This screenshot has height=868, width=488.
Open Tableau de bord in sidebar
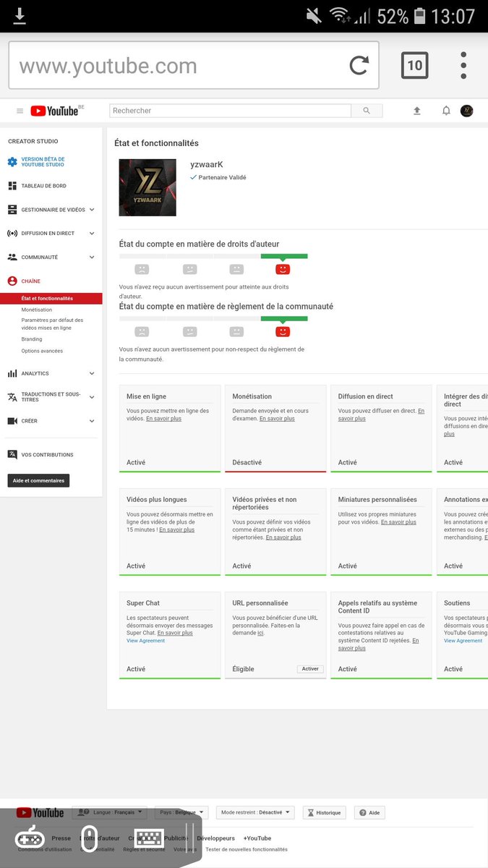coord(43,186)
